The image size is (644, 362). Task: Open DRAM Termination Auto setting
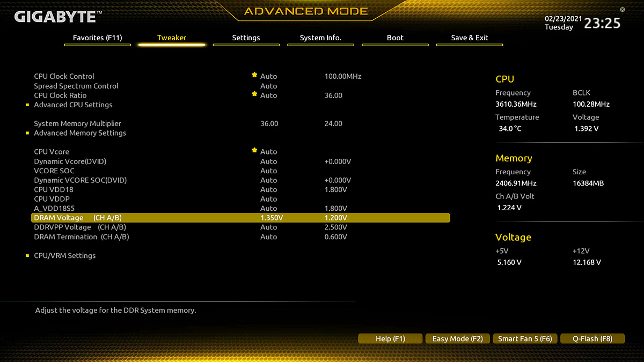pos(268,237)
